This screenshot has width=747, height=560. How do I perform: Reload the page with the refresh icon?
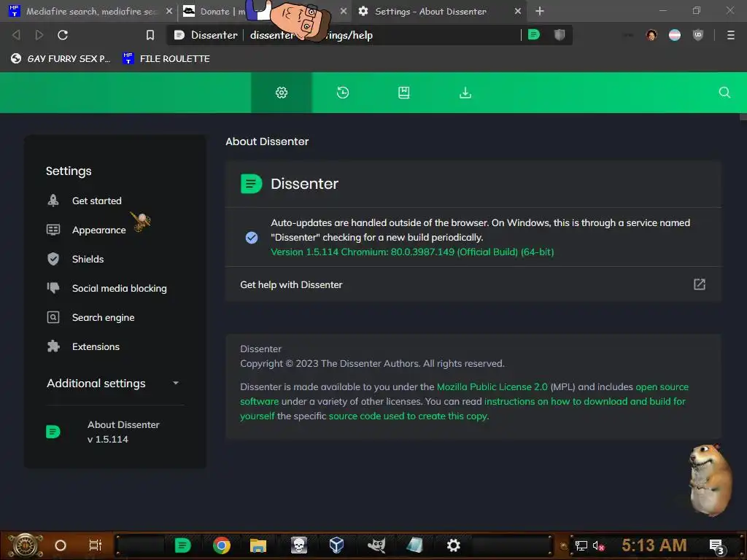pyautogui.click(x=63, y=35)
